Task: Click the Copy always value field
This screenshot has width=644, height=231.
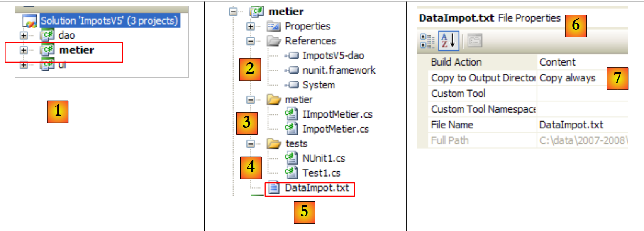Action: point(568,78)
